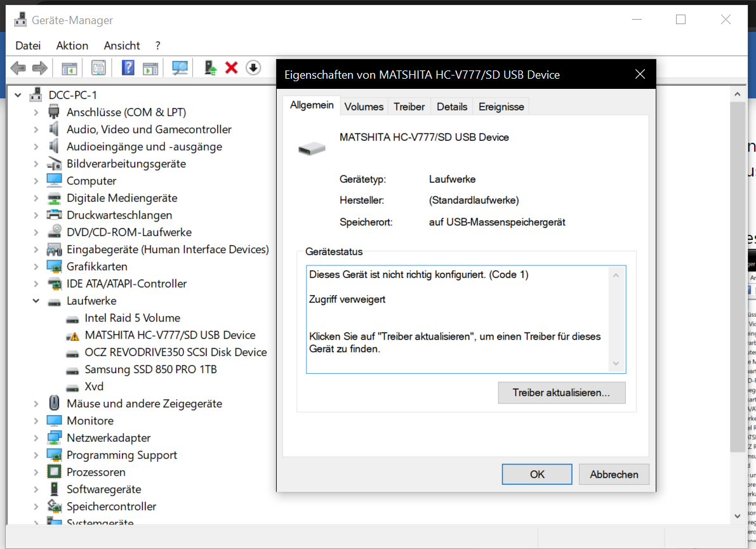Click the Geräte-Manager title bar icon
756x549 pixels.
20,20
